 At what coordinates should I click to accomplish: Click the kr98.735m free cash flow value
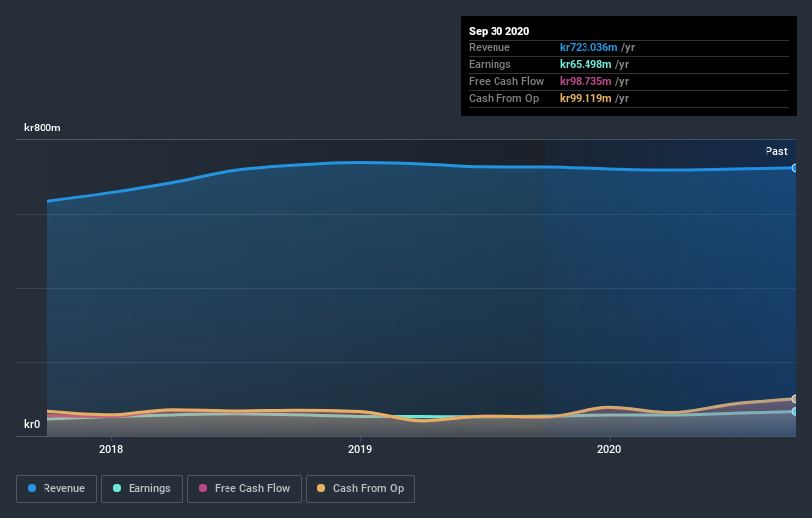pyautogui.click(x=586, y=81)
